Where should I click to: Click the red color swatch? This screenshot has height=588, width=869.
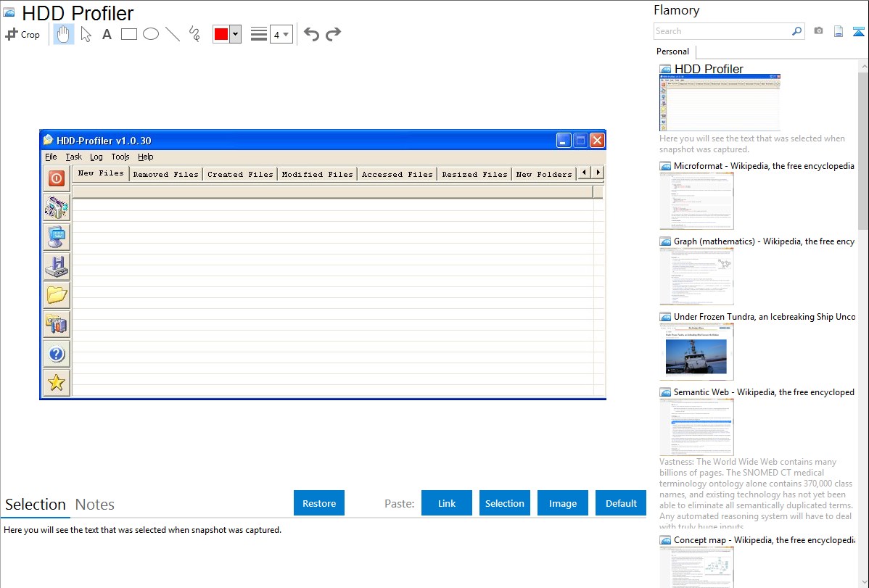pyautogui.click(x=221, y=34)
